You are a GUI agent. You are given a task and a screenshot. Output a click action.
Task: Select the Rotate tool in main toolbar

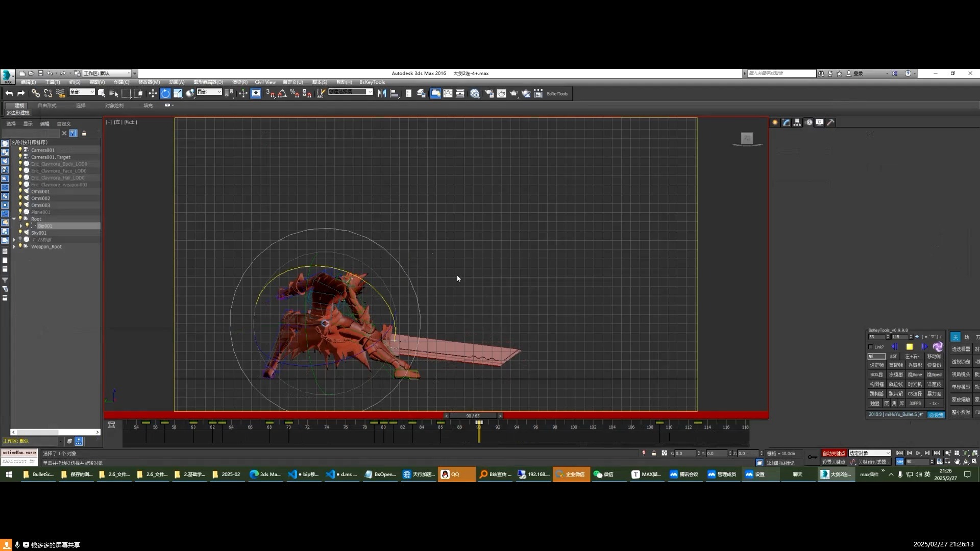[165, 93]
